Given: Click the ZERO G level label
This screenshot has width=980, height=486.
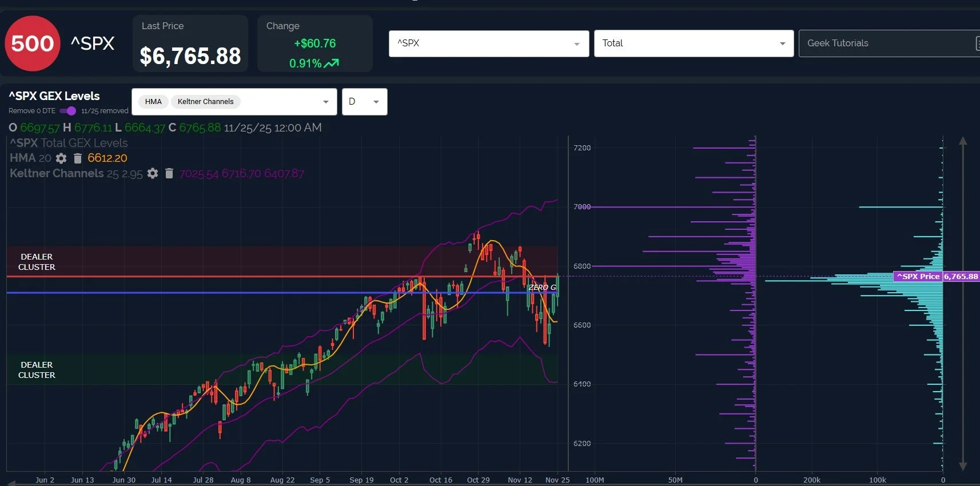Looking at the screenshot, I should pyautogui.click(x=542, y=288).
